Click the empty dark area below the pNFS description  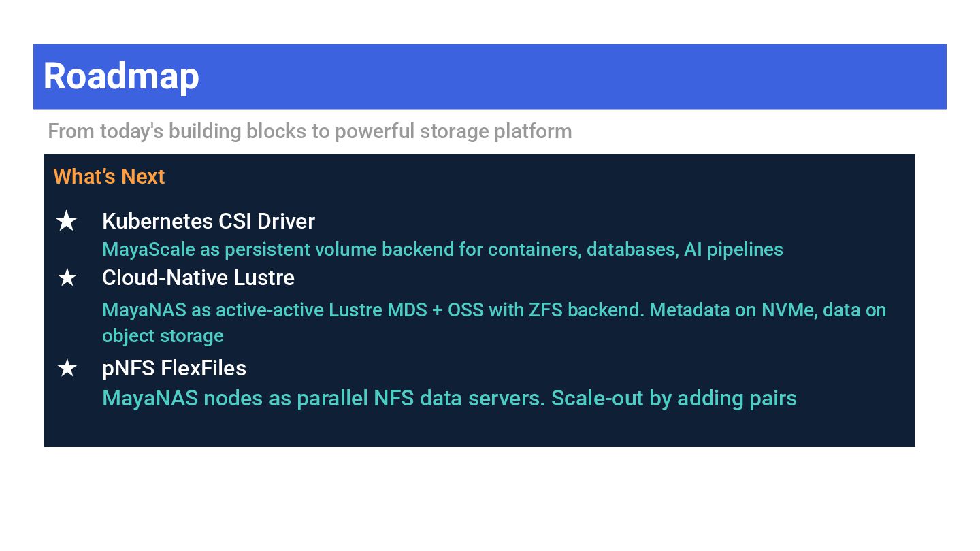(x=476, y=429)
